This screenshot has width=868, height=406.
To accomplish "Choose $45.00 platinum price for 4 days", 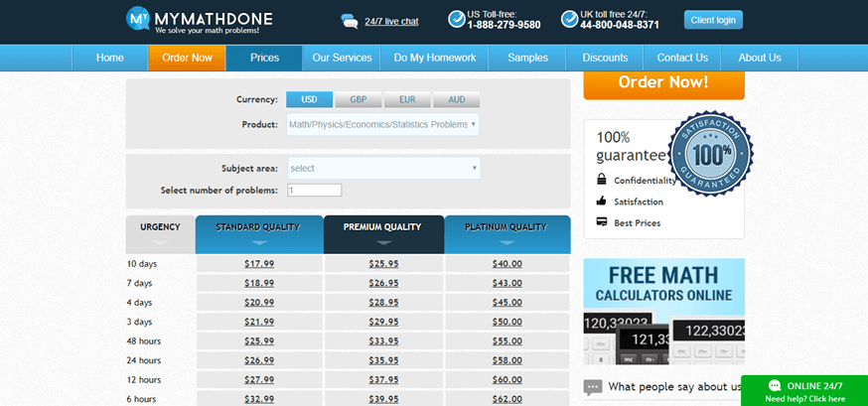I will point(507,303).
